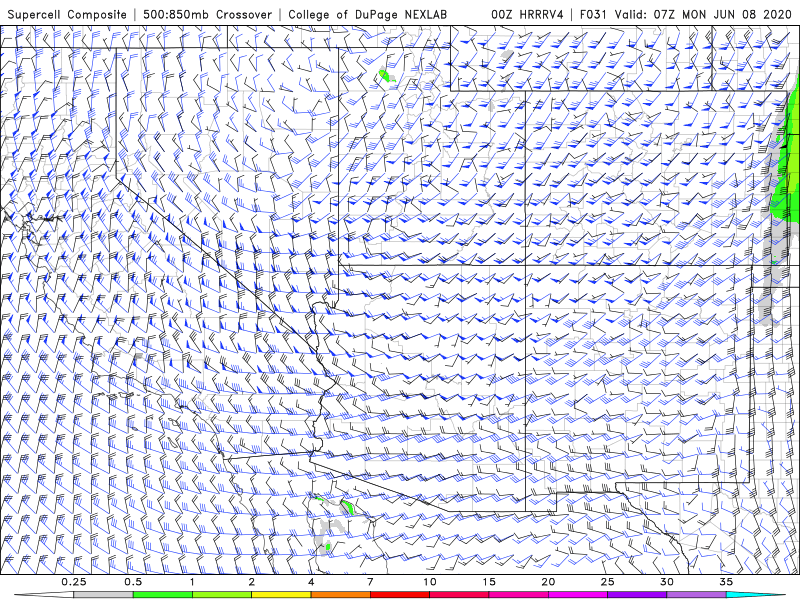Click the red 7–10 legend segment

[399, 595]
